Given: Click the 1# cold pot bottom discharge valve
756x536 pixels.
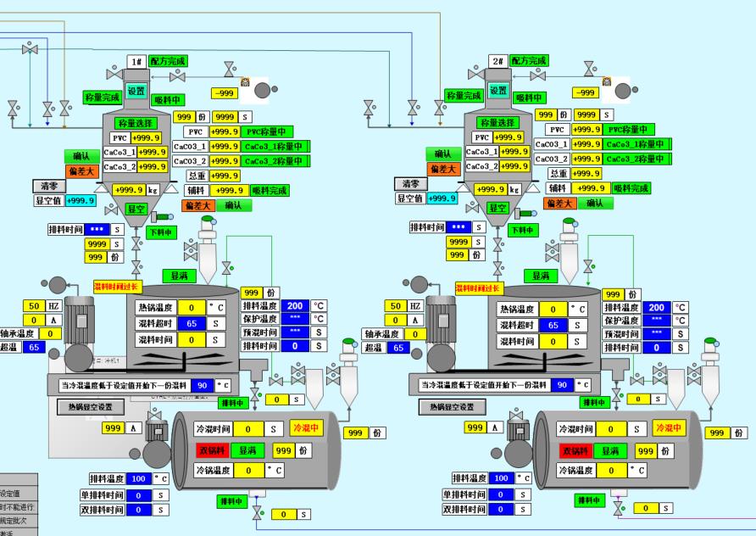Looking at the screenshot, I should [258, 514].
